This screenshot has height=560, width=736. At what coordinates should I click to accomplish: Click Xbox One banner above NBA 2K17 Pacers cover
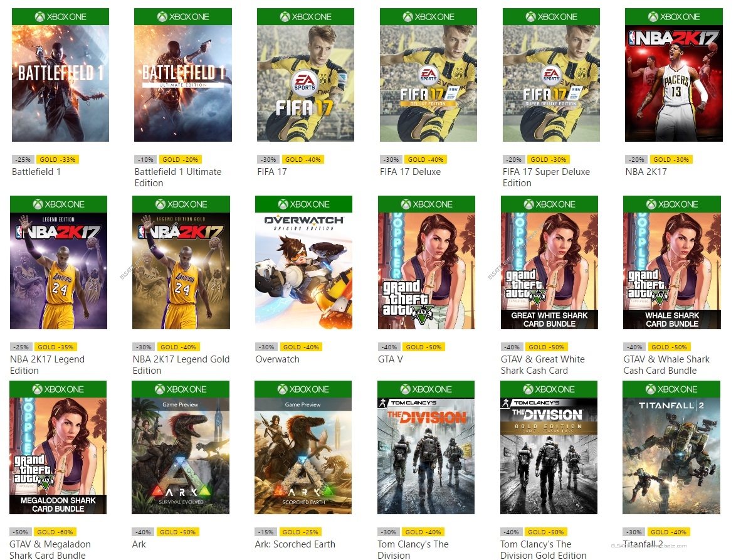pyautogui.click(x=674, y=16)
